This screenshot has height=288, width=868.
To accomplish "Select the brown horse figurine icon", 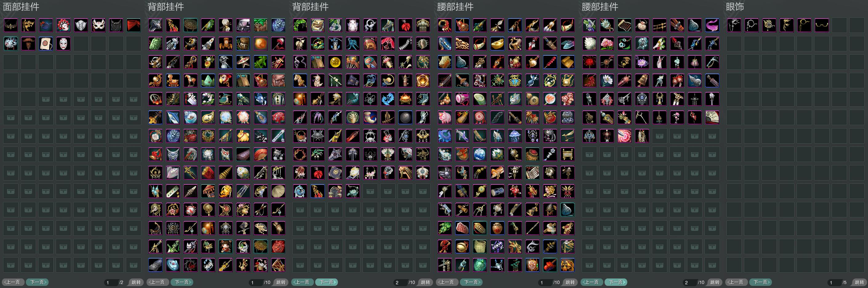I will [191, 81].
